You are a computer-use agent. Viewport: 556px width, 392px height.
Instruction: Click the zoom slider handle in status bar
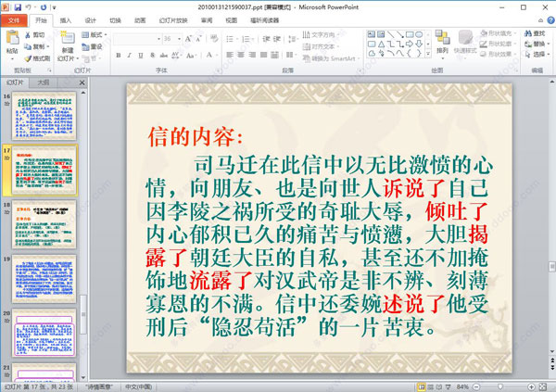point(500,386)
